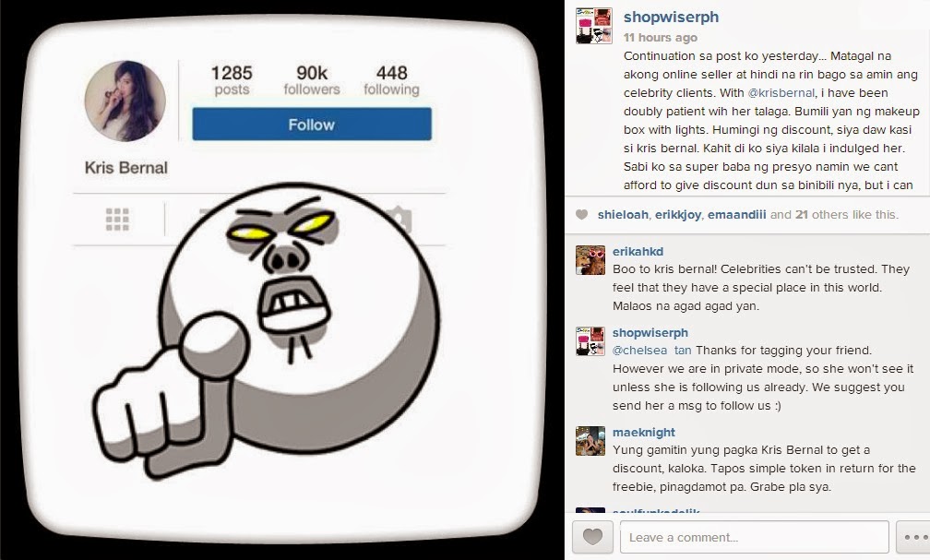Click shieloah in the likes list
Viewport: 930px width, 560px height.
point(623,215)
